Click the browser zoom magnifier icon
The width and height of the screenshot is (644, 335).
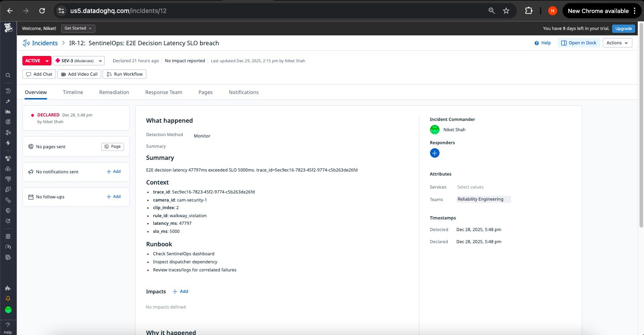492,11
